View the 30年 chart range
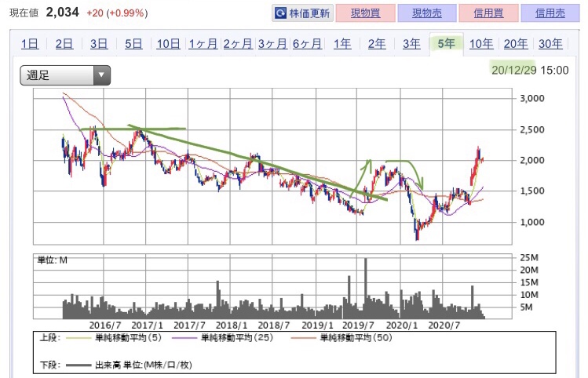Image resolution: width=588 pixels, height=378 pixels. click(x=550, y=44)
